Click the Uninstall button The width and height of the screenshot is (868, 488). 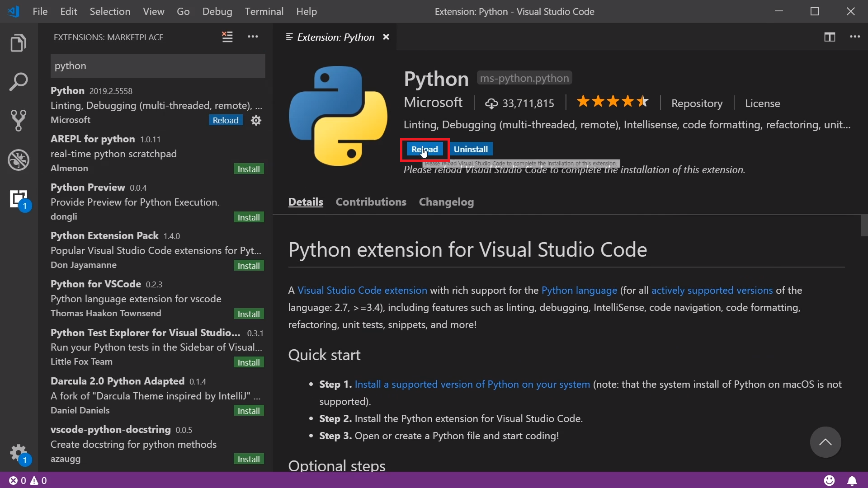471,149
